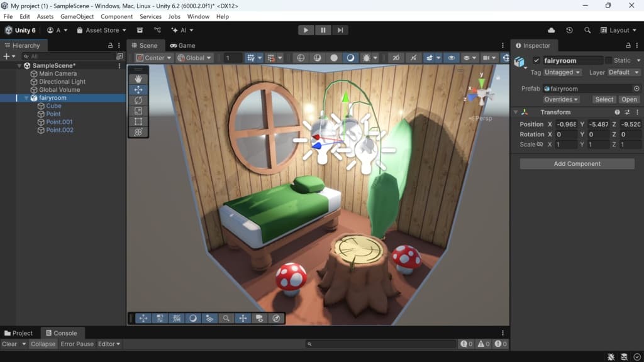Click the cloud services icon

coord(552,30)
